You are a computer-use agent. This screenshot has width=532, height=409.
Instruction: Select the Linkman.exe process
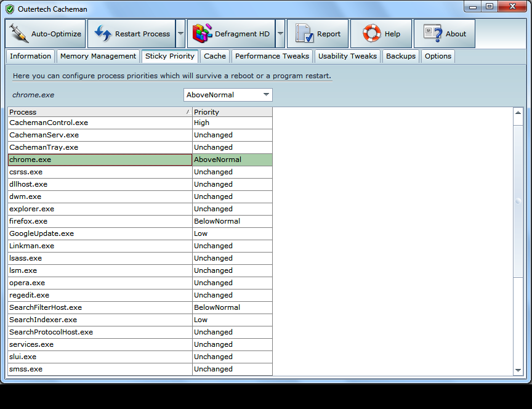(100, 246)
